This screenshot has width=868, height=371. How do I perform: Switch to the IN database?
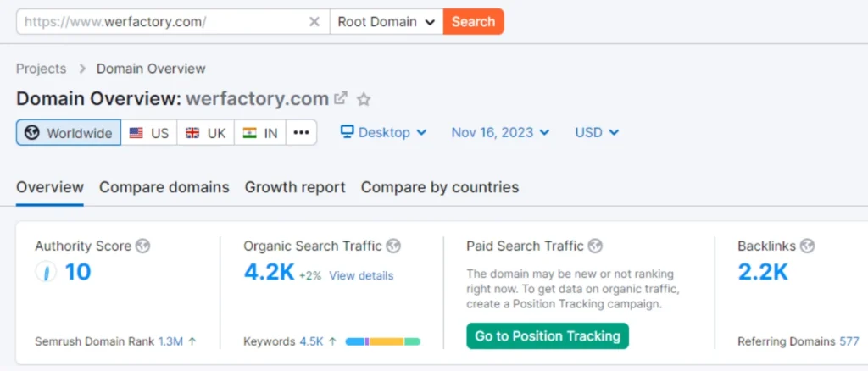coord(260,133)
